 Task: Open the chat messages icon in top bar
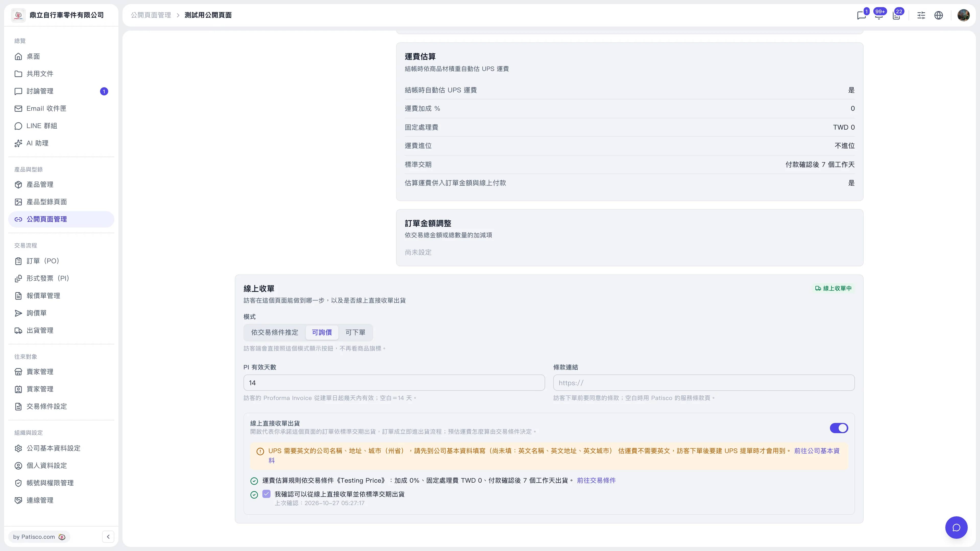pos(861,15)
